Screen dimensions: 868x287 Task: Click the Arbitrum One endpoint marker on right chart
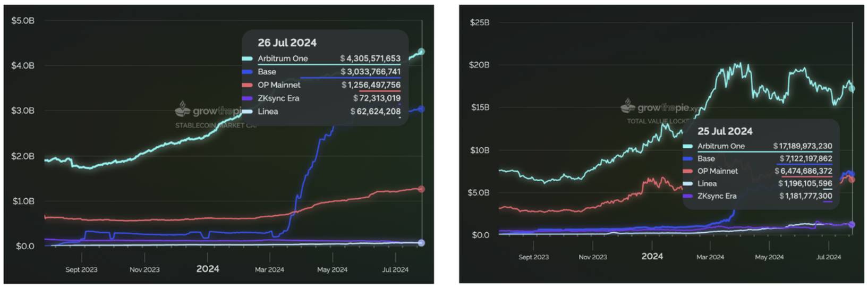pos(852,89)
